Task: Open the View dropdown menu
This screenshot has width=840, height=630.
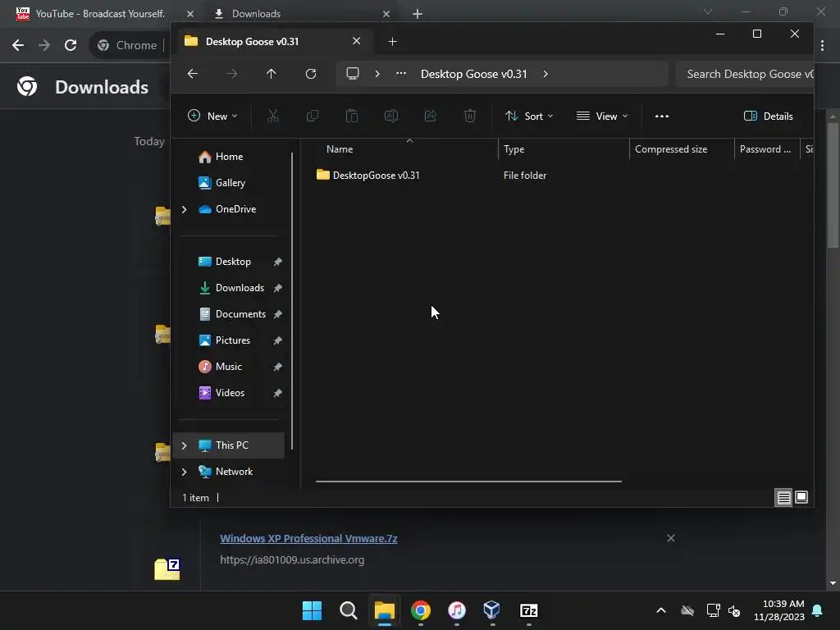Action: 601,116
